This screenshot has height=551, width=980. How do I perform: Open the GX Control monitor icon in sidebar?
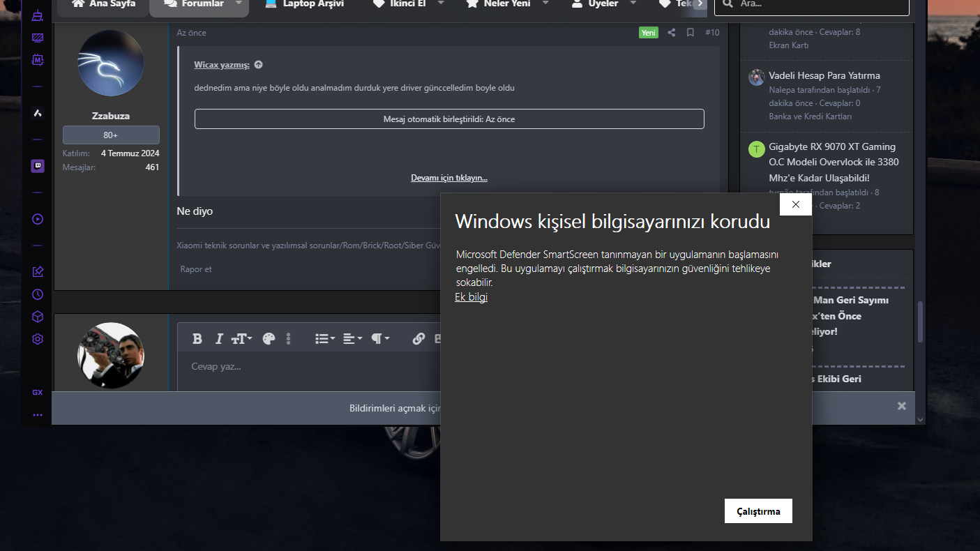pos(38,38)
